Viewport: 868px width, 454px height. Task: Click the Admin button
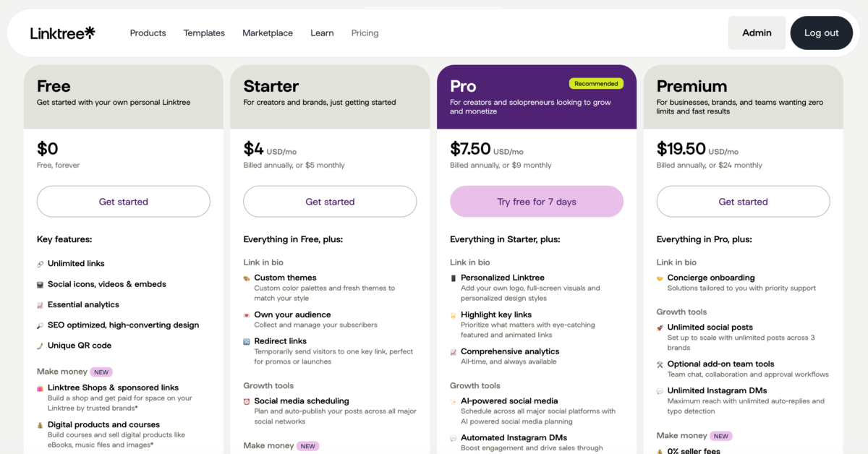[x=757, y=33]
